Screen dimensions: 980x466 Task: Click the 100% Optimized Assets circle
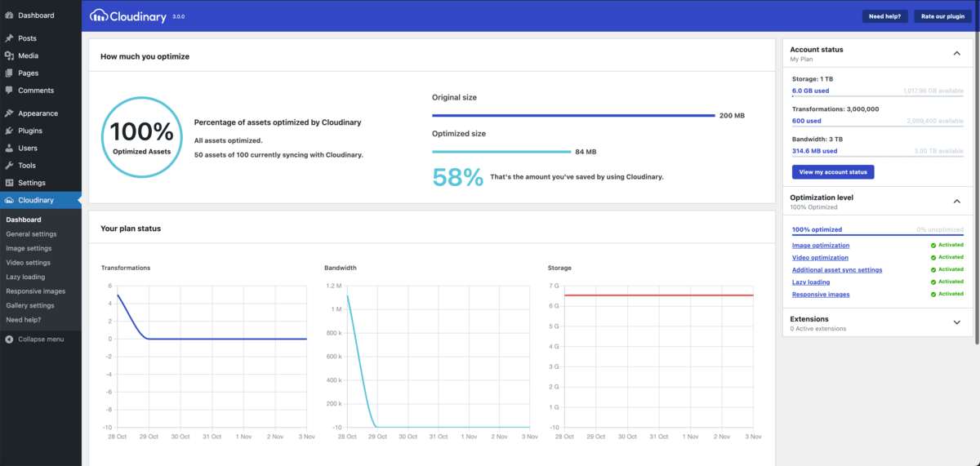(x=141, y=136)
